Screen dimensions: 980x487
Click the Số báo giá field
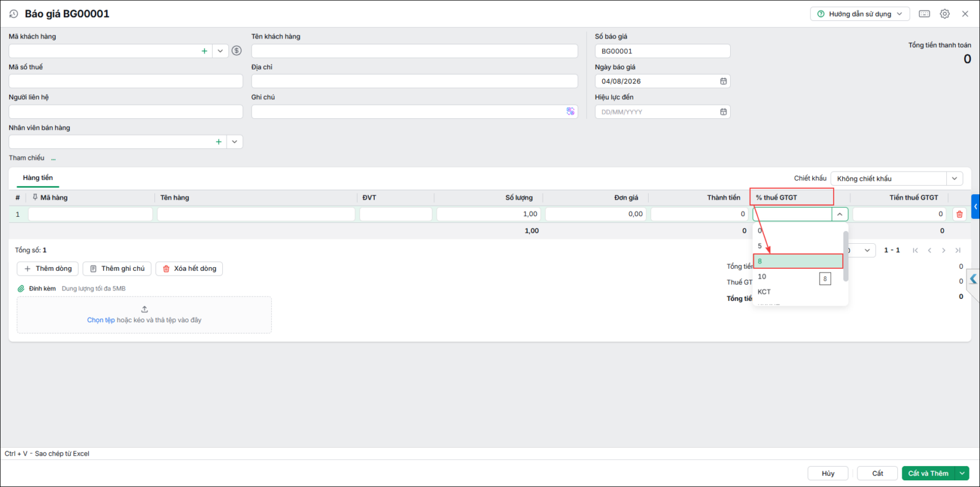[x=663, y=51]
